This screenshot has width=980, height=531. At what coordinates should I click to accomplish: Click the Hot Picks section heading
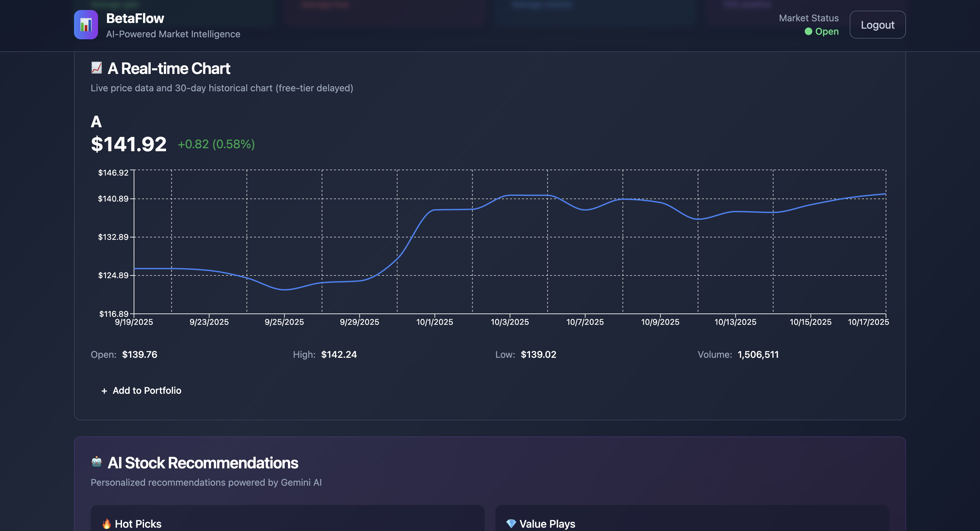click(x=138, y=523)
